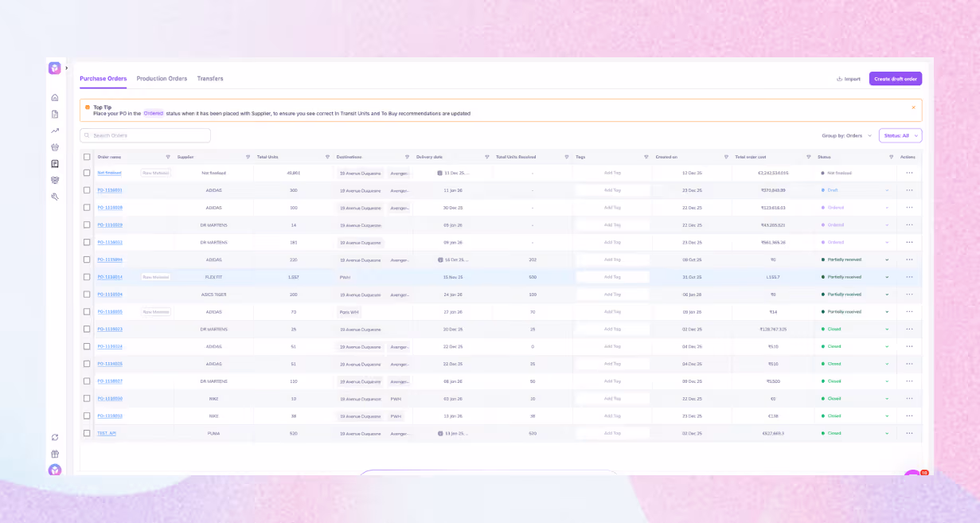Toggle the select-all checkbox in table header
This screenshot has height=523, width=980.
click(87, 157)
